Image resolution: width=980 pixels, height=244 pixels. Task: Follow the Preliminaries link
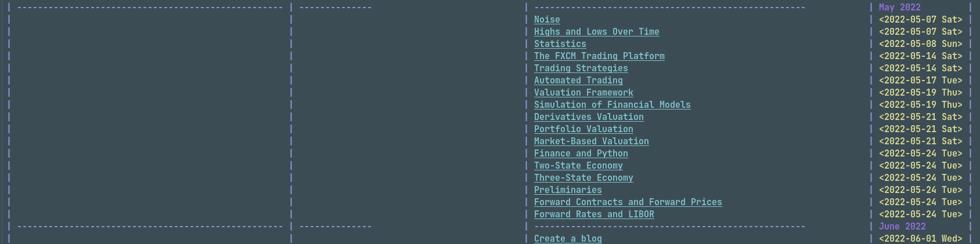(x=568, y=190)
